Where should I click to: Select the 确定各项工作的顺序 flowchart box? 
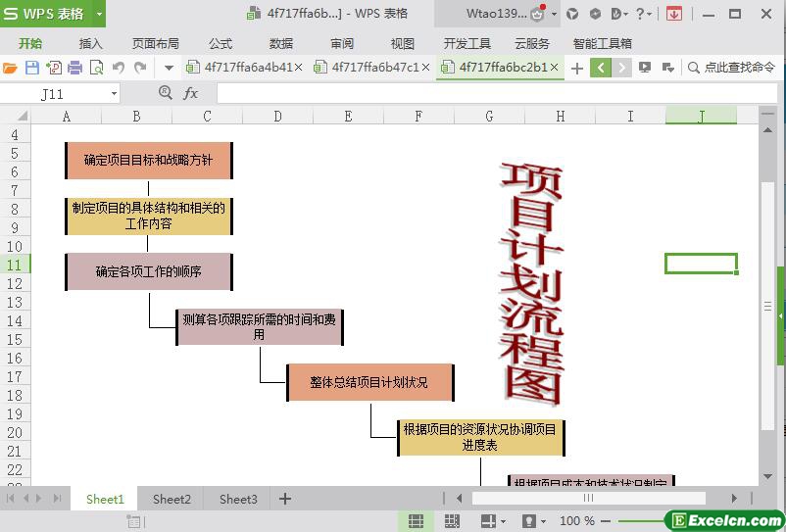[148, 271]
